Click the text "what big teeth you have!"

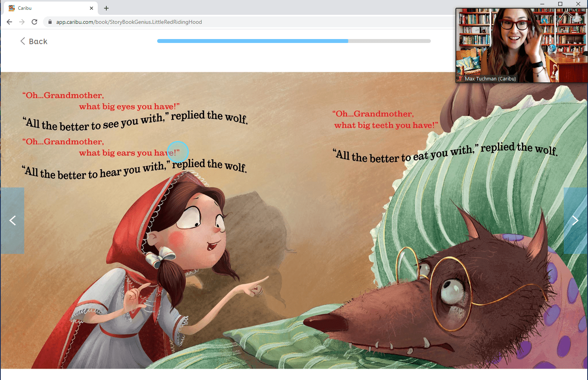click(x=386, y=125)
